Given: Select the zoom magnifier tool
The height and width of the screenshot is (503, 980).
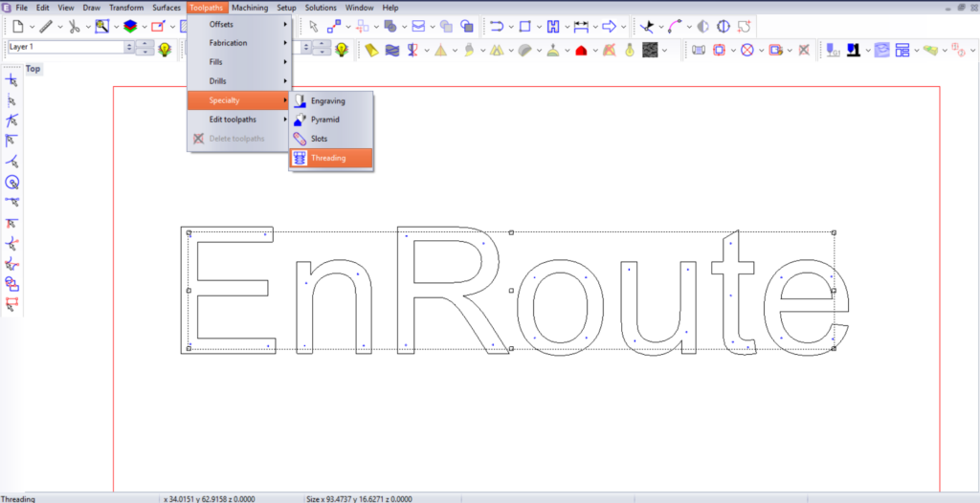Looking at the screenshot, I should click(x=101, y=27).
